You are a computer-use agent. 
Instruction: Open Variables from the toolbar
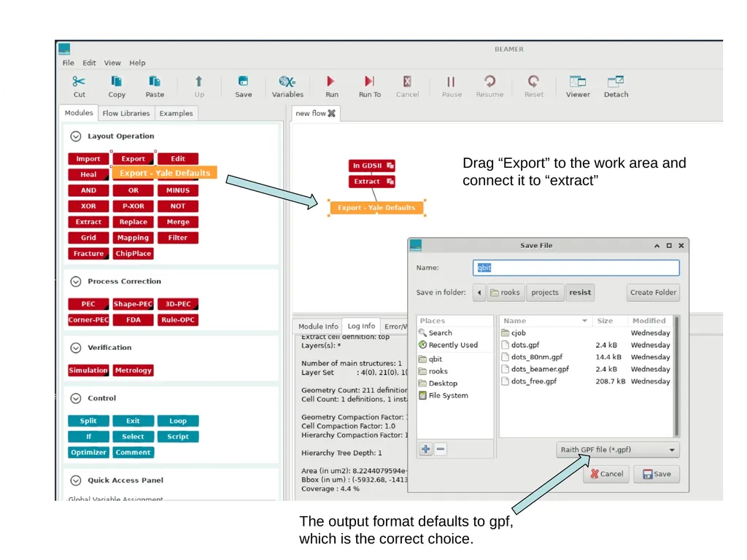tap(287, 82)
